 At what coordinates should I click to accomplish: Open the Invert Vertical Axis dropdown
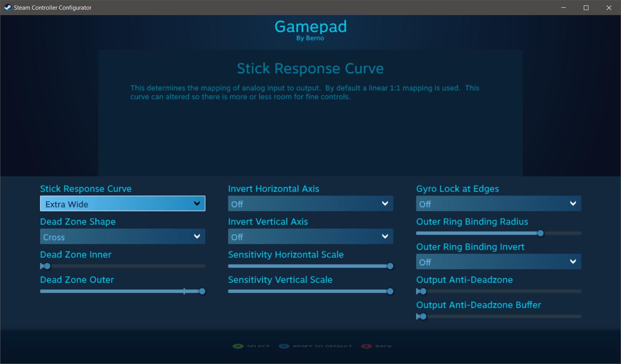(x=310, y=237)
